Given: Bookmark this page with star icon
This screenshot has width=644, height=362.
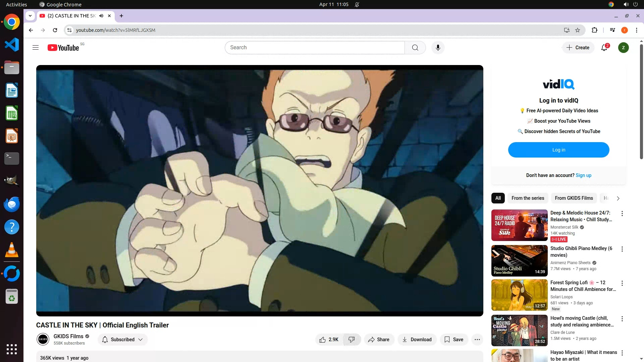Looking at the screenshot, I should tap(578, 30).
